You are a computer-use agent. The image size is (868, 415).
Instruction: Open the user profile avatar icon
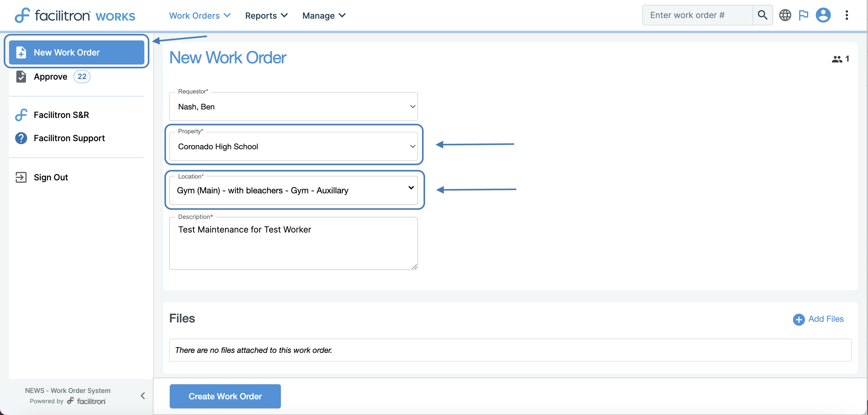coord(823,15)
